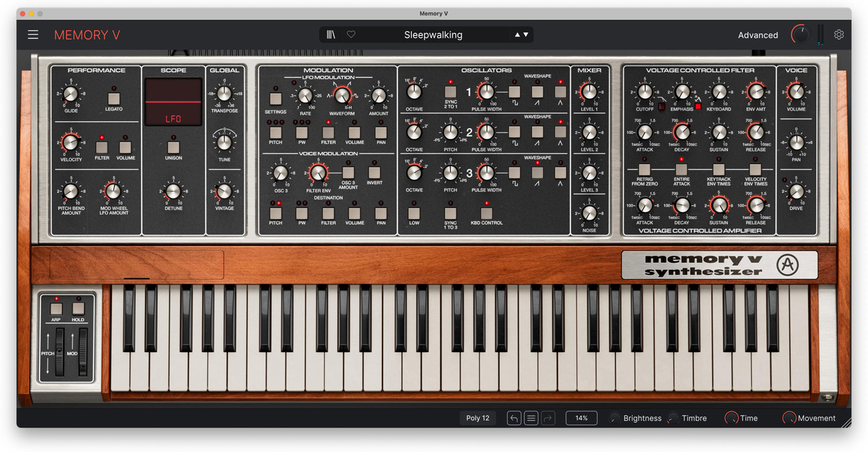Viewport: 868px width, 452px height.
Task: Click the redo arrow in bottom bar
Action: (548, 418)
